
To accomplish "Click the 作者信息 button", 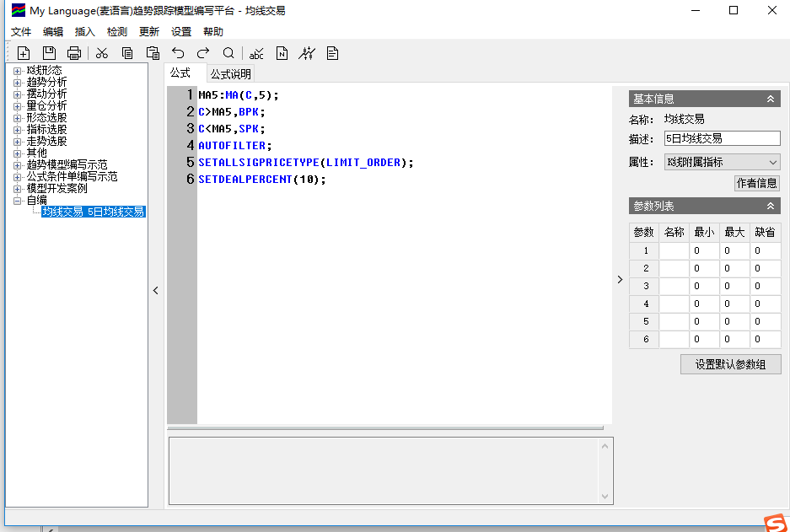I will point(757,183).
